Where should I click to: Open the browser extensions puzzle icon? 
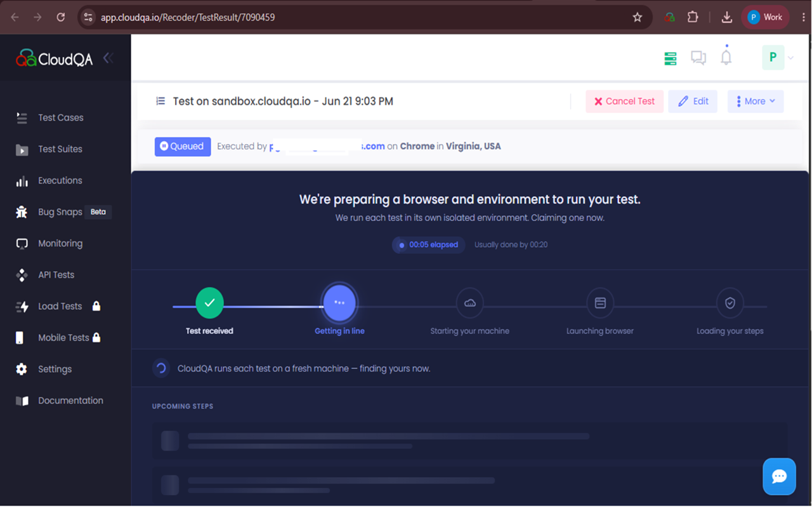[693, 17]
